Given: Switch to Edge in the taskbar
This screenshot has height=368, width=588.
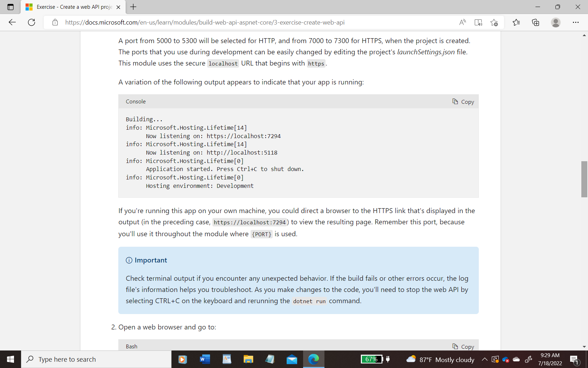Looking at the screenshot, I should point(314,359).
